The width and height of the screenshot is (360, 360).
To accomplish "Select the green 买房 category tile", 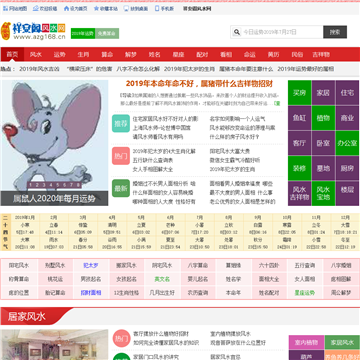I will 299,93.
